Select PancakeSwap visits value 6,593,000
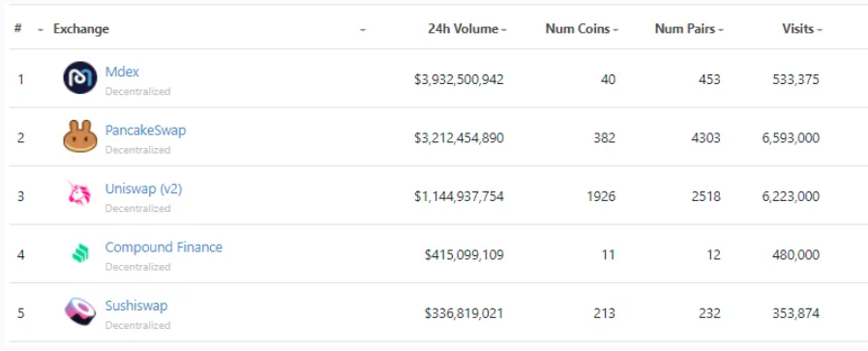This screenshot has height=351, width=868. (x=791, y=138)
